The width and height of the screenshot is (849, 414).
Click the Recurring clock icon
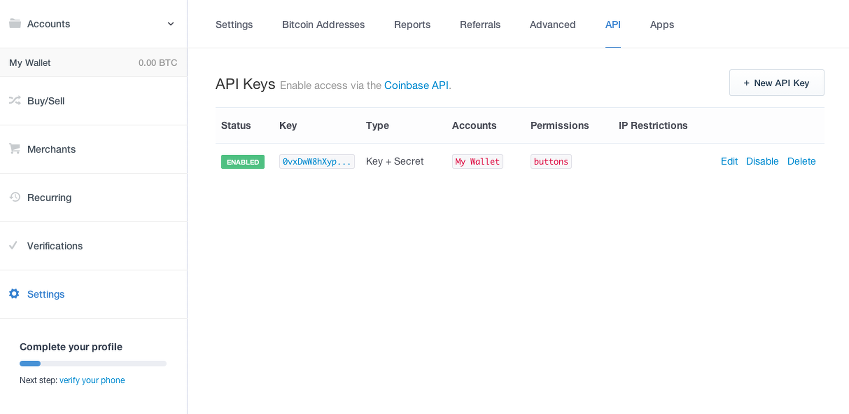[x=15, y=197]
